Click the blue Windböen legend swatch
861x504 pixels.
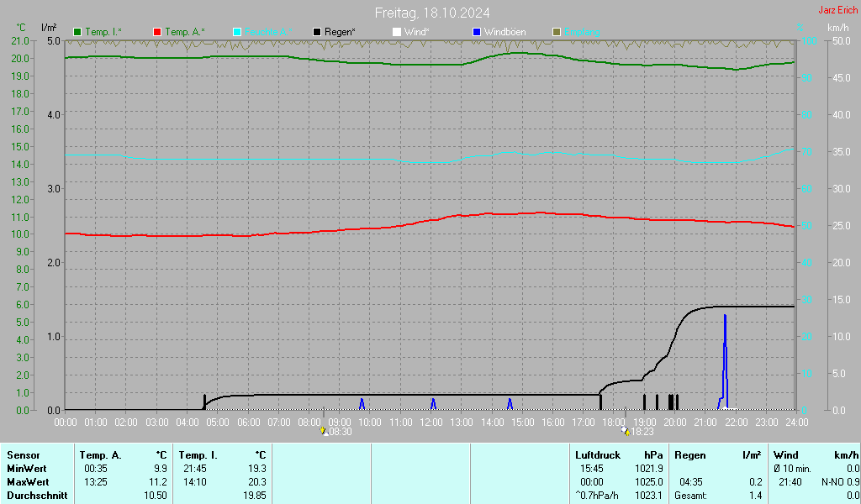pos(477,33)
